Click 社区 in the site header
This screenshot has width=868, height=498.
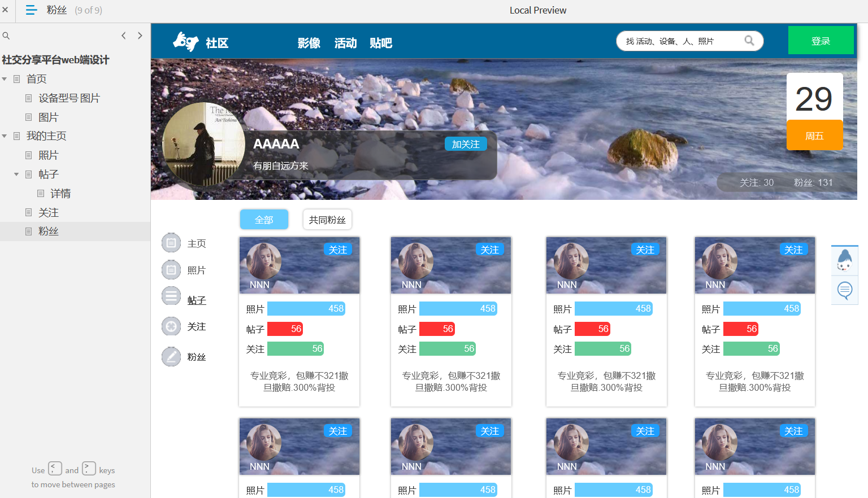point(217,43)
